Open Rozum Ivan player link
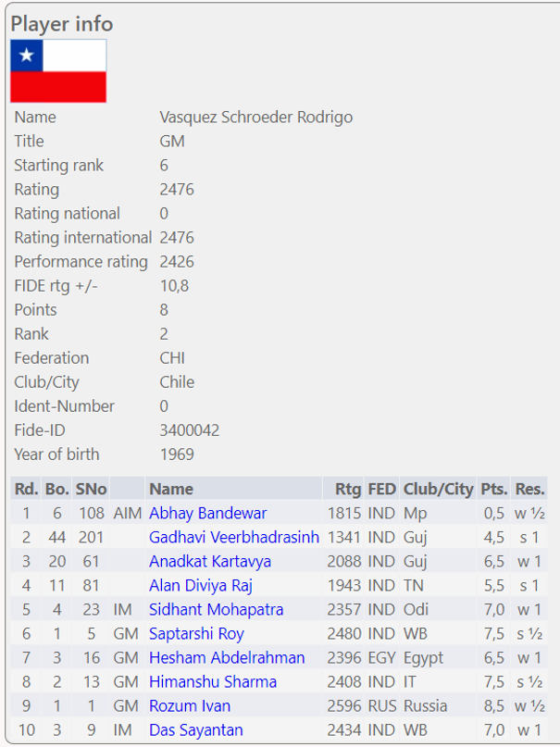The width and height of the screenshot is (560, 747). coord(190,705)
